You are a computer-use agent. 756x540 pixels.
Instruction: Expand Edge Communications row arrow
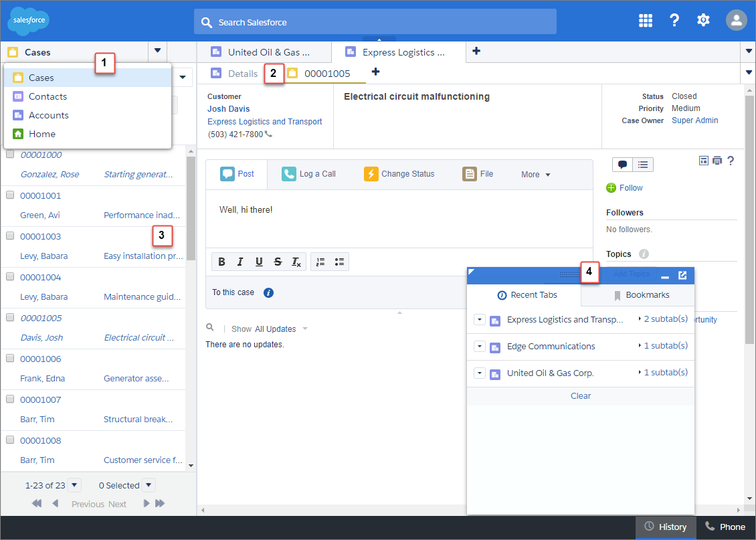(479, 346)
